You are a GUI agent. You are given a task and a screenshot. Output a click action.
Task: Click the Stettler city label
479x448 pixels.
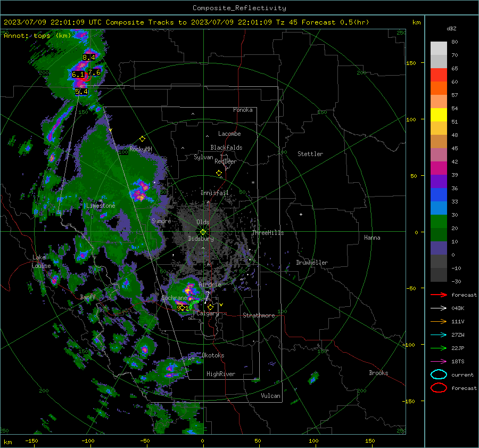pyautogui.click(x=310, y=154)
